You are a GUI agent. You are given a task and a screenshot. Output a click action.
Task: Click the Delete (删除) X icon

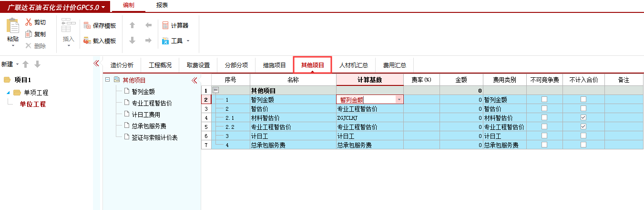click(29, 46)
